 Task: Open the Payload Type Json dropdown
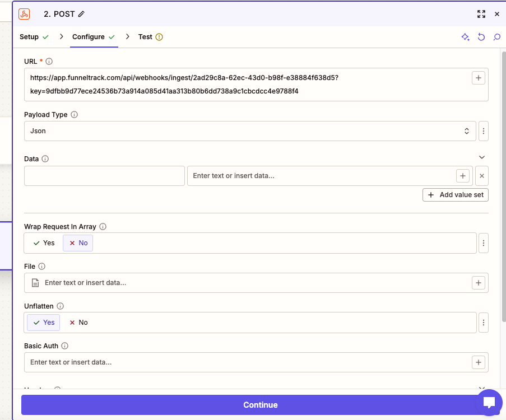tap(250, 131)
